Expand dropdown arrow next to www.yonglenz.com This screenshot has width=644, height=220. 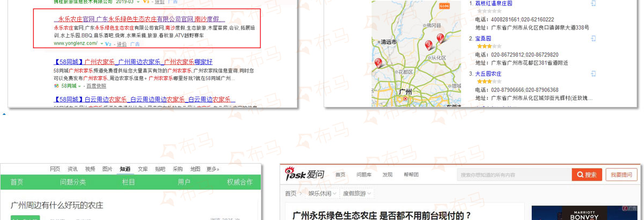[101, 43]
